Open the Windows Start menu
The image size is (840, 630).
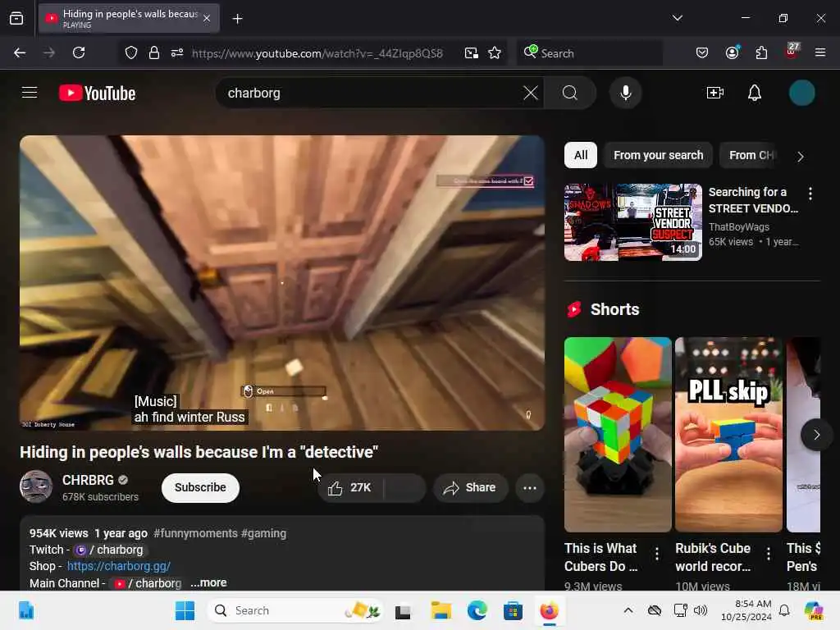[185, 610]
